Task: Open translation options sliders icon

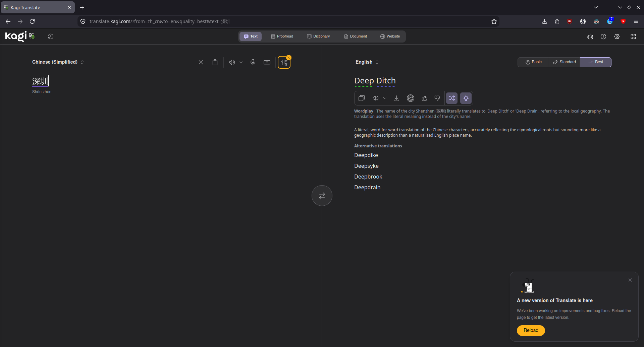Action: tap(284, 63)
